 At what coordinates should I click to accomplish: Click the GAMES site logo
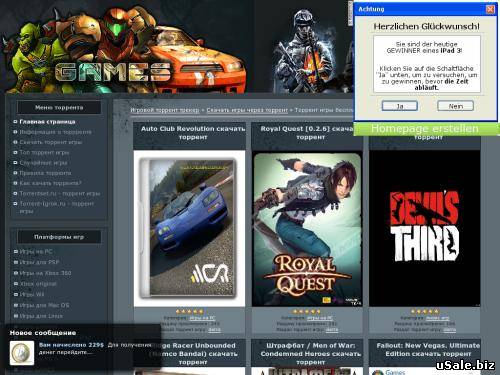[x=113, y=72]
